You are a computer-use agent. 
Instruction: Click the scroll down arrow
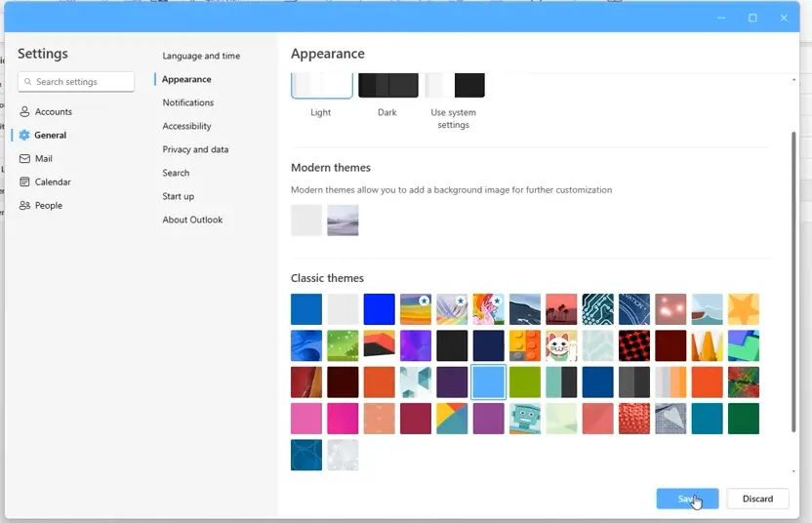coord(793,471)
